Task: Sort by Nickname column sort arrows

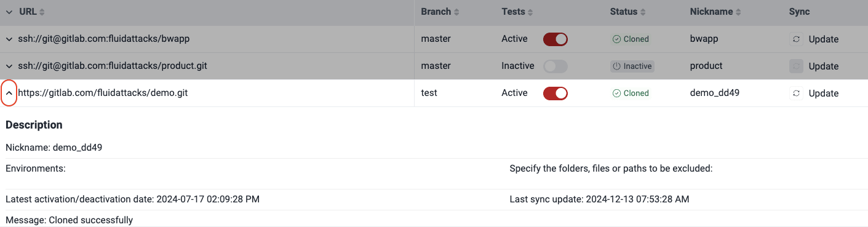Action: coord(738,12)
